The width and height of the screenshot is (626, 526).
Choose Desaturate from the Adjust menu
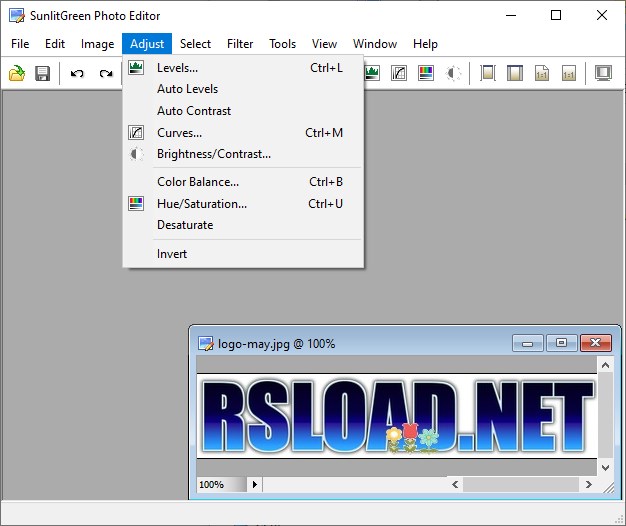[185, 225]
